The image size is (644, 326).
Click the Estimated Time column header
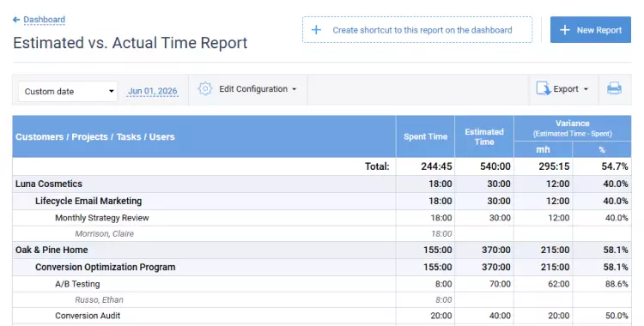(x=484, y=136)
